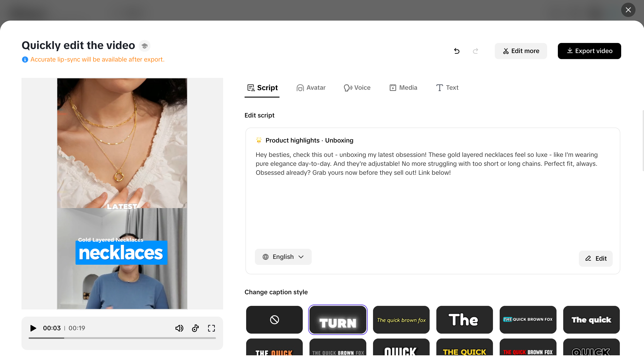
Task: Open the Avatar tab
Action: [x=311, y=88]
